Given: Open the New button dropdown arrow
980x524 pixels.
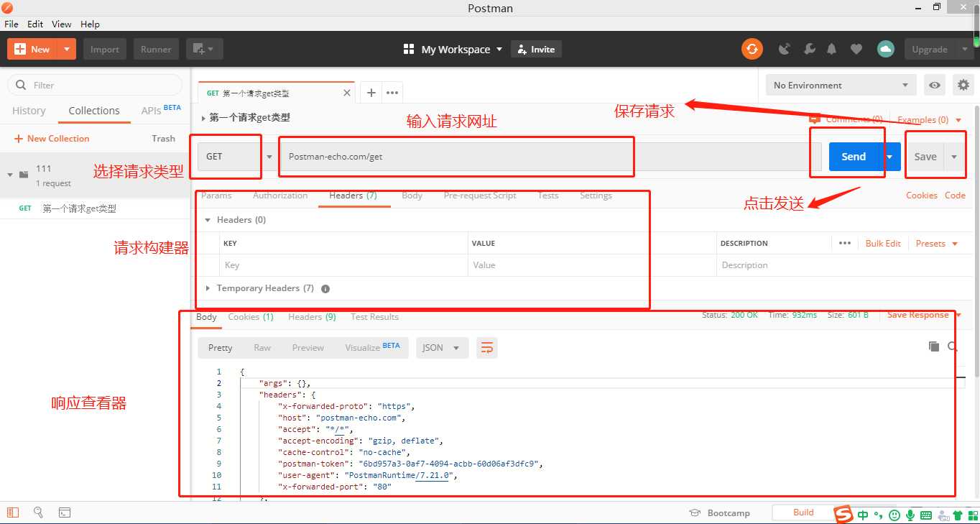Looking at the screenshot, I should coord(67,49).
